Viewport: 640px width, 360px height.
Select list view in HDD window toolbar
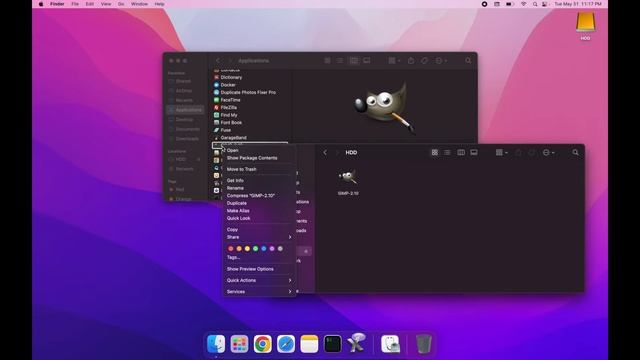coord(447,153)
